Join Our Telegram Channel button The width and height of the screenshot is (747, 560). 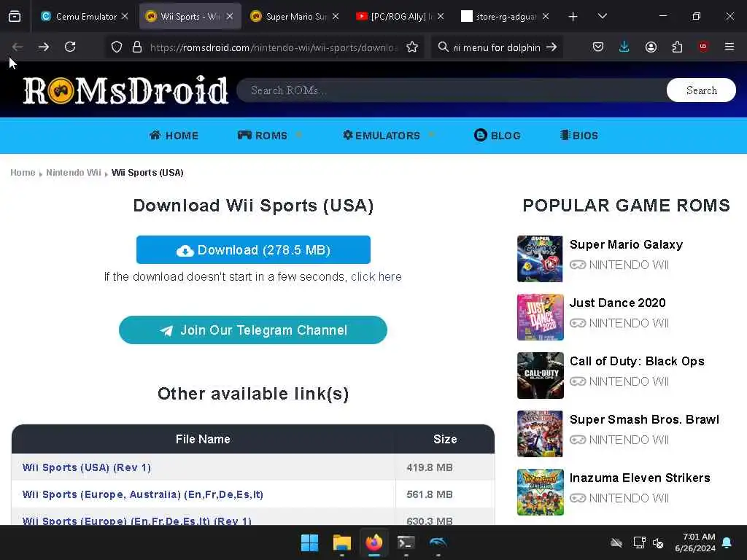pos(253,330)
